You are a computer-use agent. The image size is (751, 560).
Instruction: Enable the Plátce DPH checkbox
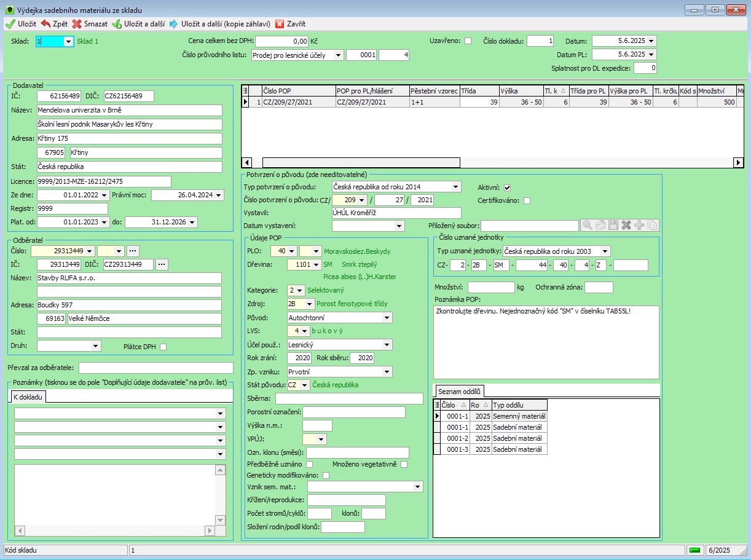point(163,347)
